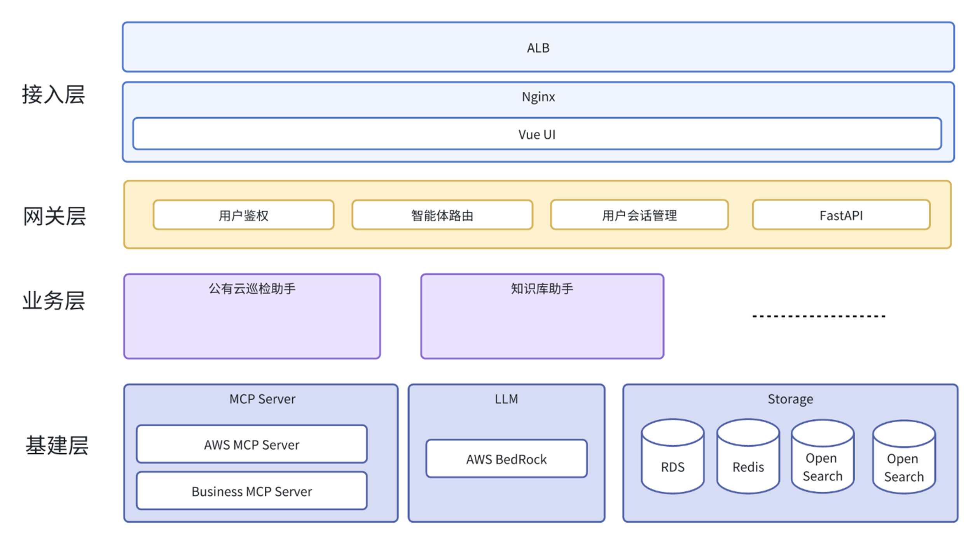Click the dashed line placeholder
This screenshot has height=545, width=980.
pos(818,316)
